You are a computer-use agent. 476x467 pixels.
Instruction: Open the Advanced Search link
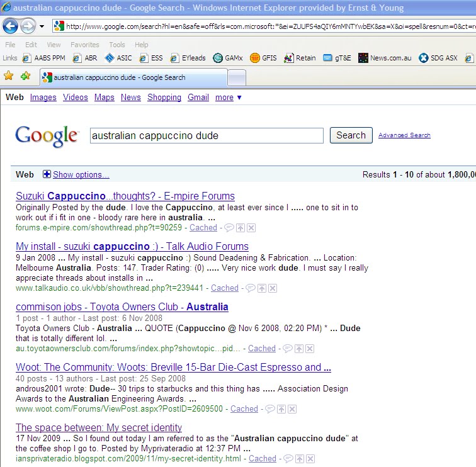pyautogui.click(x=404, y=135)
